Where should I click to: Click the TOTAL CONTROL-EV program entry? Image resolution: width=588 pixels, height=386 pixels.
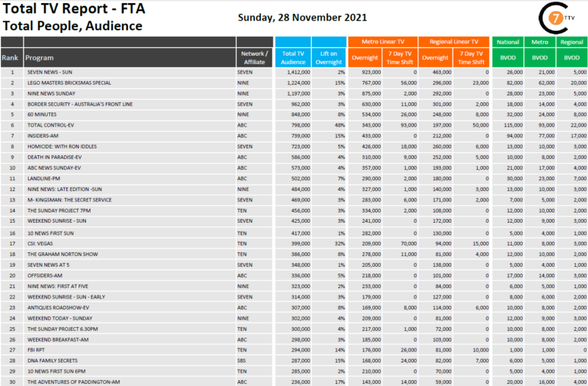[53, 126]
